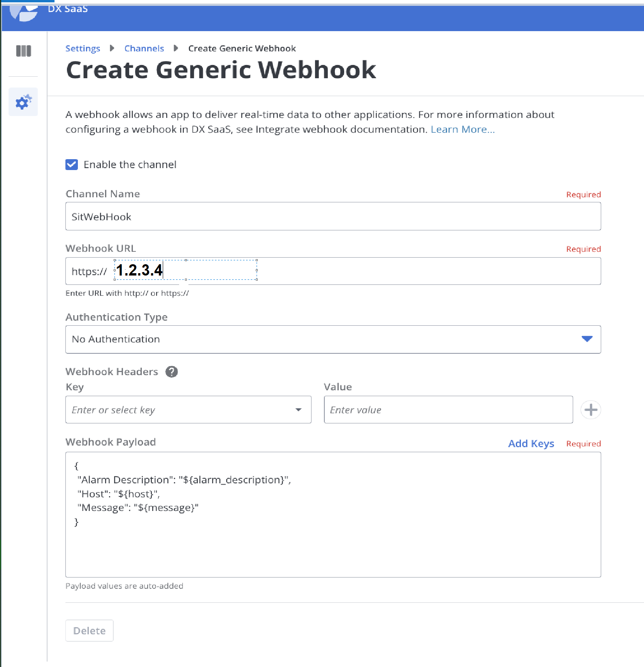Open the Learn More documentation link

(x=463, y=129)
